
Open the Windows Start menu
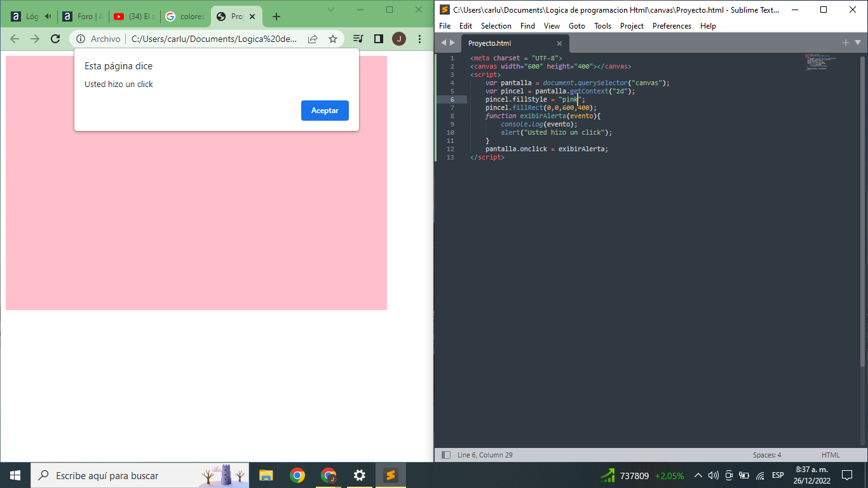pos(15,475)
